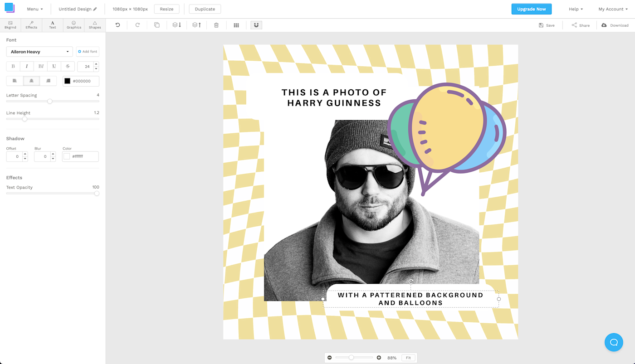635x364 pixels.
Task: Align text to the left
Action: coord(15,81)
